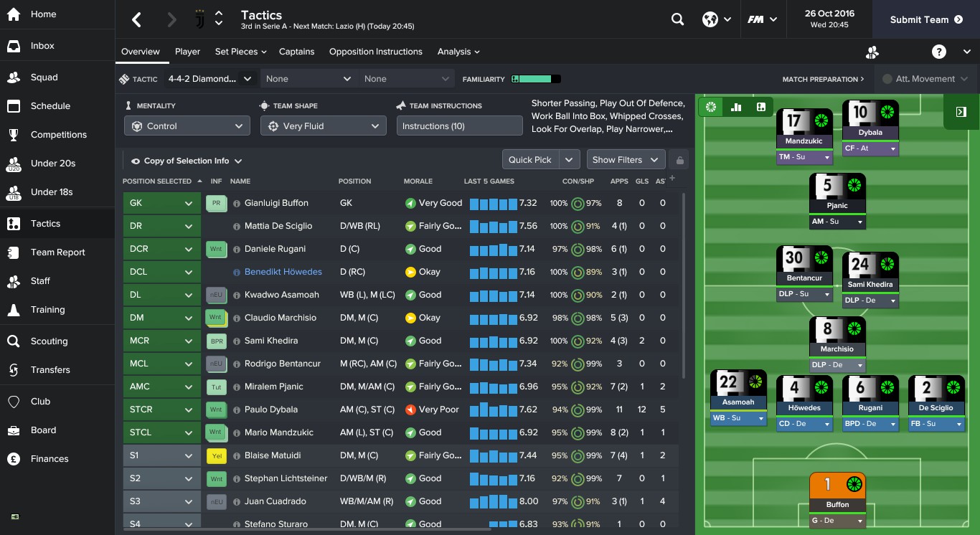Switch to the Opposition Instructions tab
The image size is (980, 535).
[376, 51]
